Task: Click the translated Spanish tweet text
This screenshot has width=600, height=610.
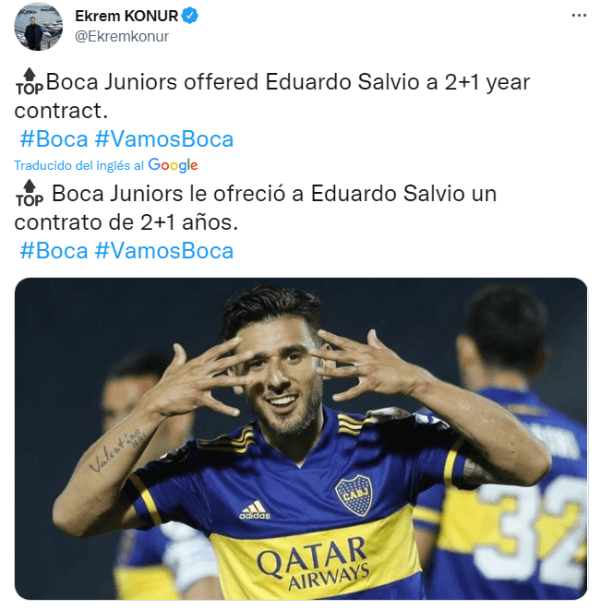Action: [x=255, y=208]
